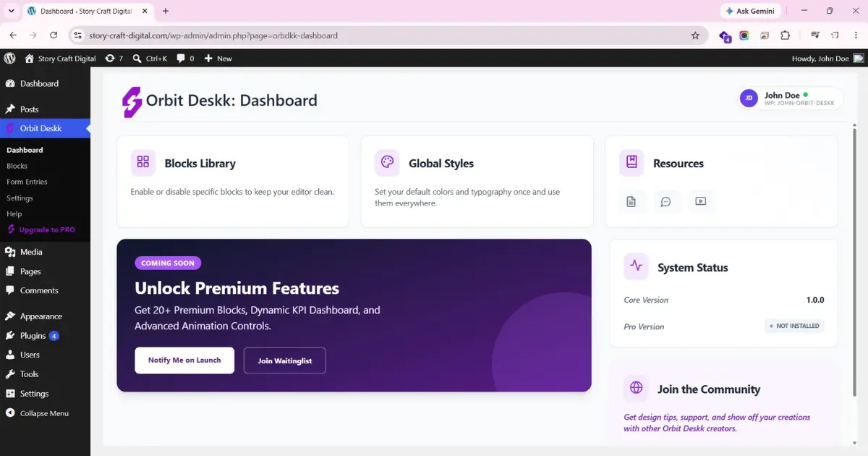868x456 pixels.
Task: Open the WordPress logo menu in admin bar
Action: 9,59
